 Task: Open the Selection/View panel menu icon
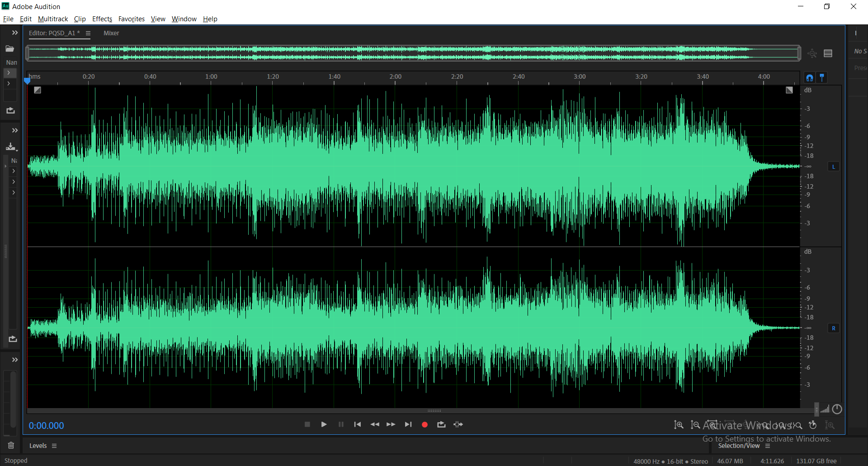click(768, 446)
